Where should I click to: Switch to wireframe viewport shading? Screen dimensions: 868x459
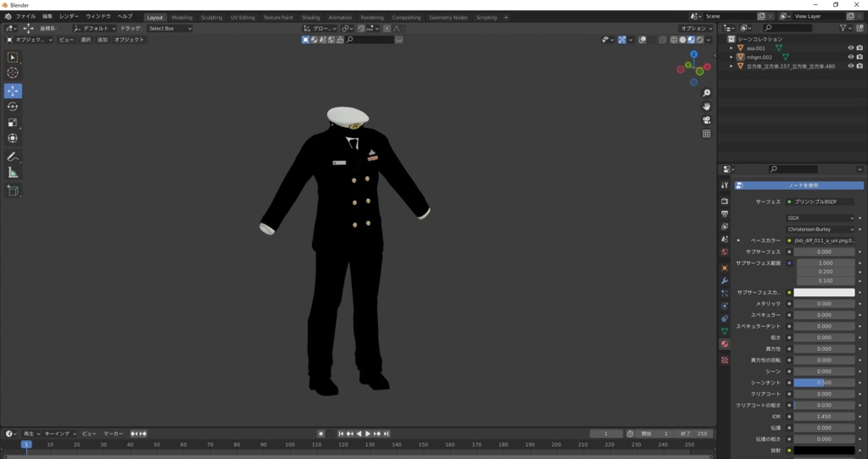(674, 40)
